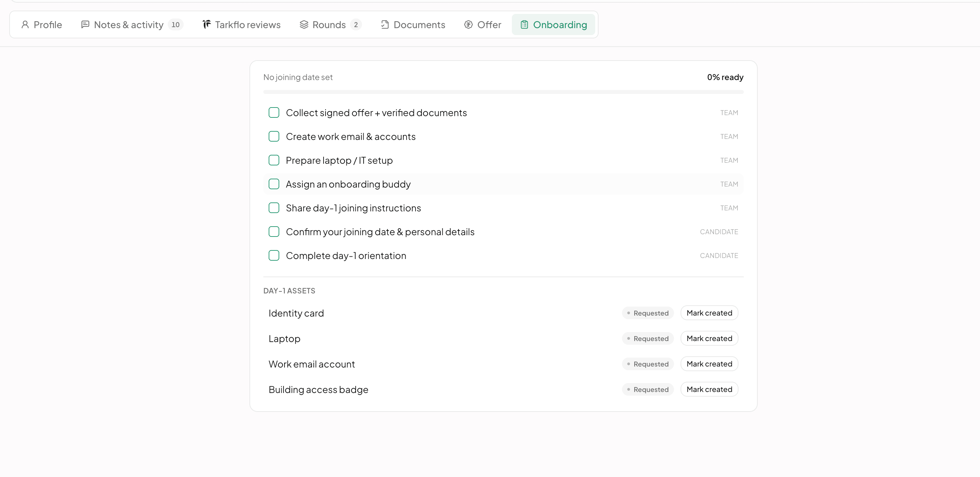Viewport: 980px width, 477px height.
Task: Click the Requested status for Identity card
Action: click(x=647, y=313)
